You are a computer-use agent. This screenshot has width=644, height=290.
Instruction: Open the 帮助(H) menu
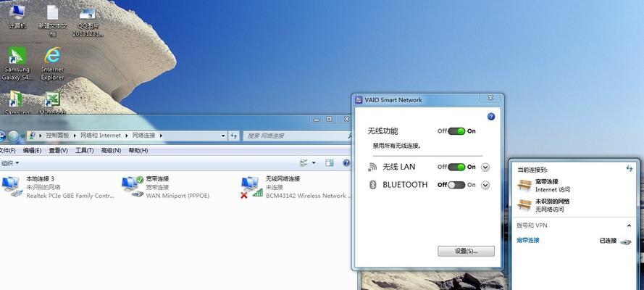(x=138, y=150)
